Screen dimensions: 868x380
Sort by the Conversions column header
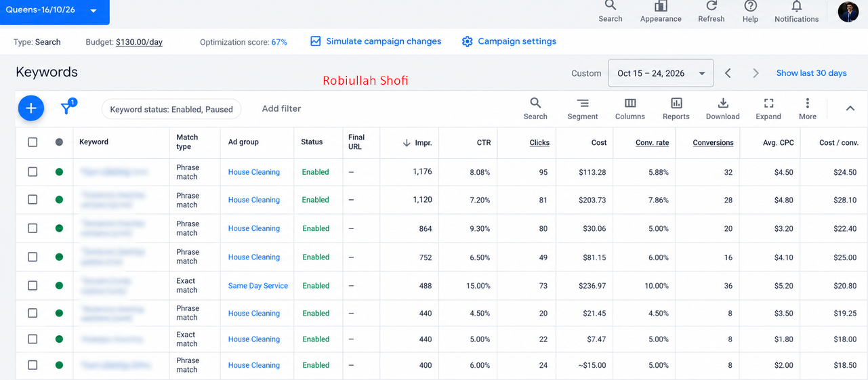(713, 142)
